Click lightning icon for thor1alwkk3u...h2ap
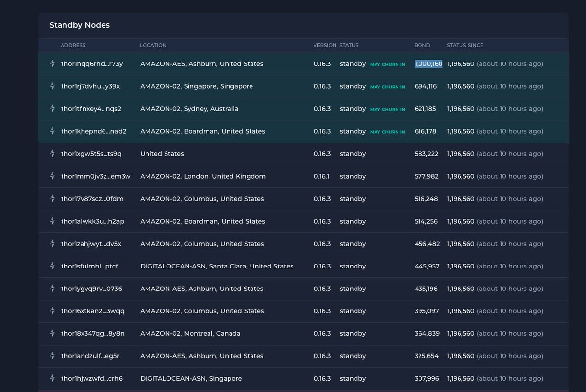This screenshot has height=392, width=586. pyautogui.click(x=53, y=221)
